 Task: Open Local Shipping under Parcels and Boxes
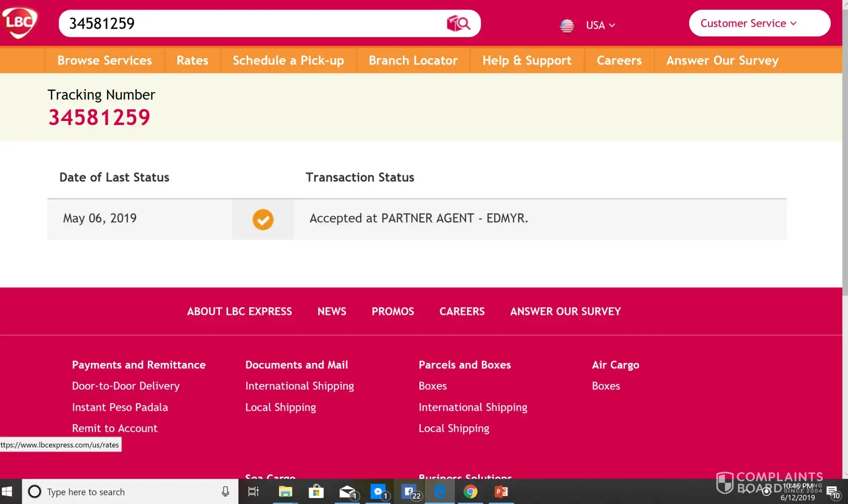click(454, 428)
